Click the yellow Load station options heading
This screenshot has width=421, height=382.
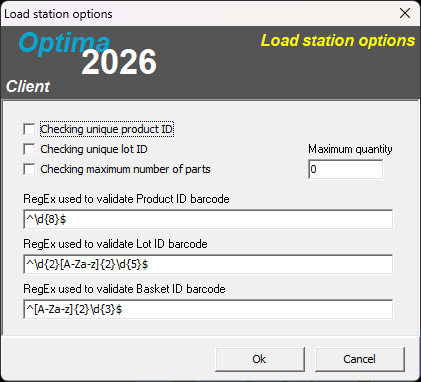338,41
